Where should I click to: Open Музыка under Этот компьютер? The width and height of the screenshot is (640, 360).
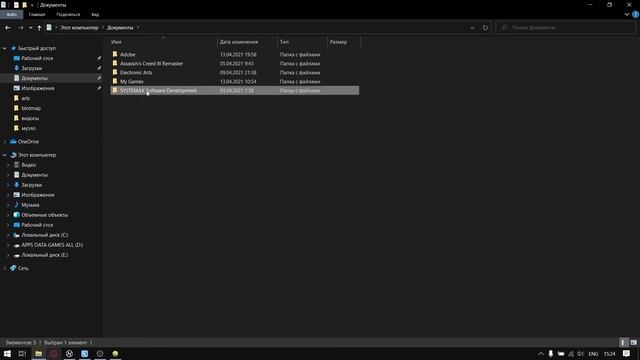tap(30, 205)
